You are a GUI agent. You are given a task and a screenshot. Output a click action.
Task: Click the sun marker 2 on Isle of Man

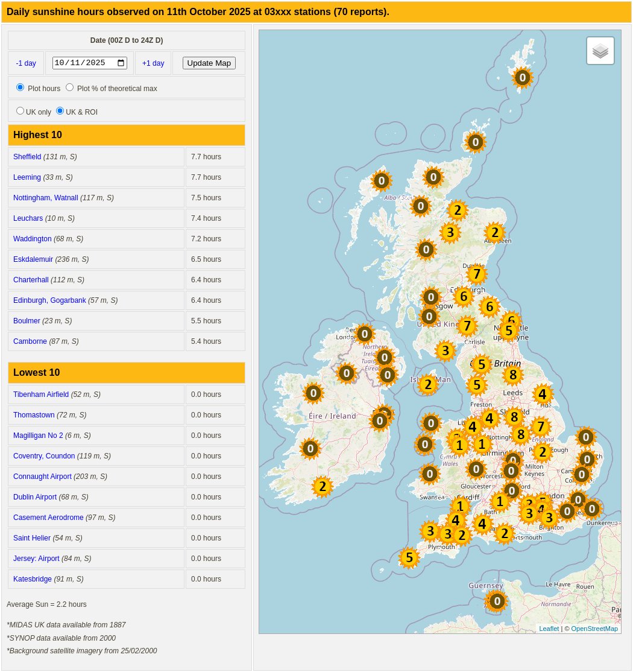point(427,384)
